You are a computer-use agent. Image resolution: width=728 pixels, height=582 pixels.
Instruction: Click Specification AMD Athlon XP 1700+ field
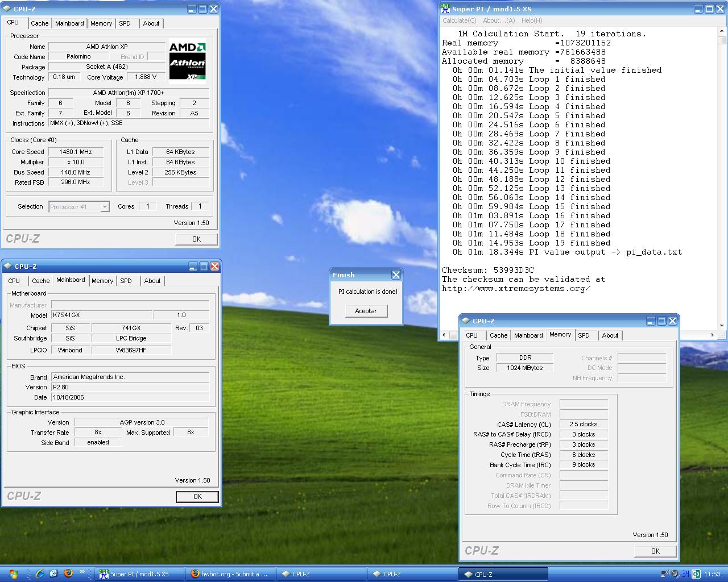click(x=129, y=93)
